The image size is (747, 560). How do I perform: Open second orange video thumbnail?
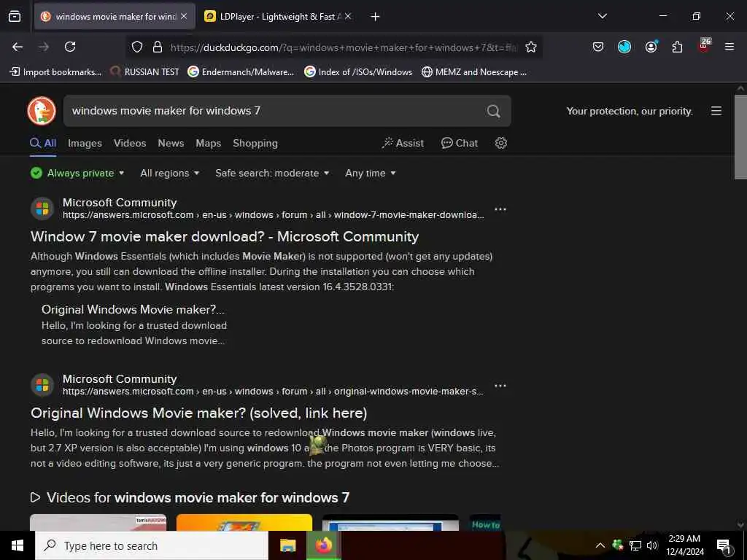coord(244,522)
